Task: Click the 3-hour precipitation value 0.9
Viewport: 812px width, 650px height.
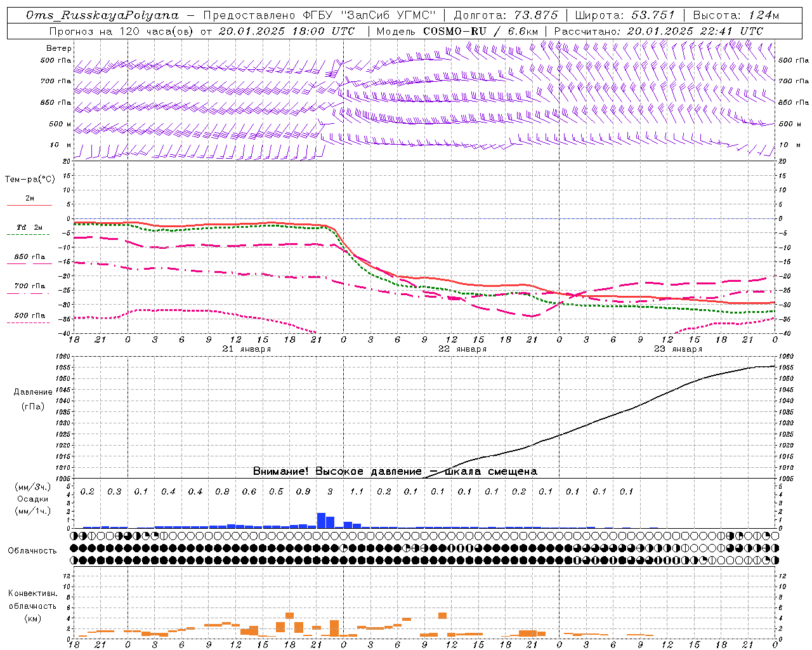Action: coord(303,491)
